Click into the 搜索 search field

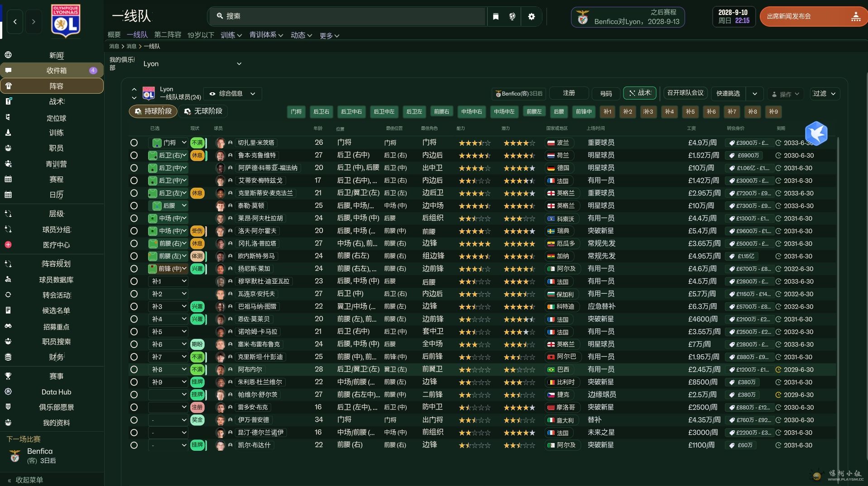(x=346, y=16)
